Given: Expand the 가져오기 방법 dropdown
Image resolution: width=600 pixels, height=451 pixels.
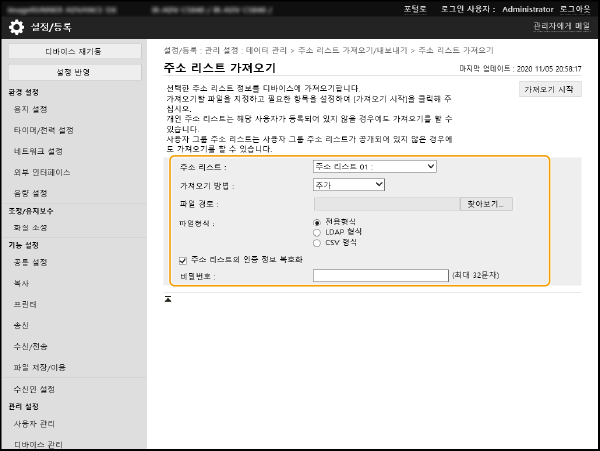Looking at the screenshot, I should click(x=348, y=185).
